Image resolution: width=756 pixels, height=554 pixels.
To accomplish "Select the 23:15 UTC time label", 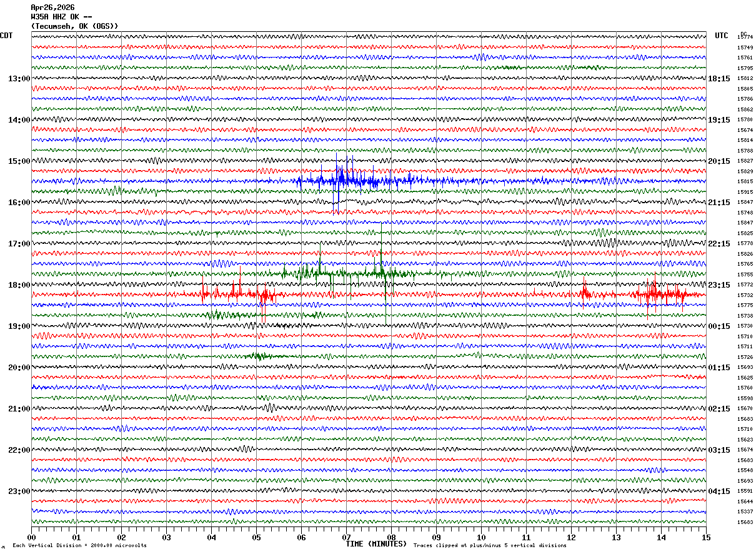I will click(x=719, y=285).
